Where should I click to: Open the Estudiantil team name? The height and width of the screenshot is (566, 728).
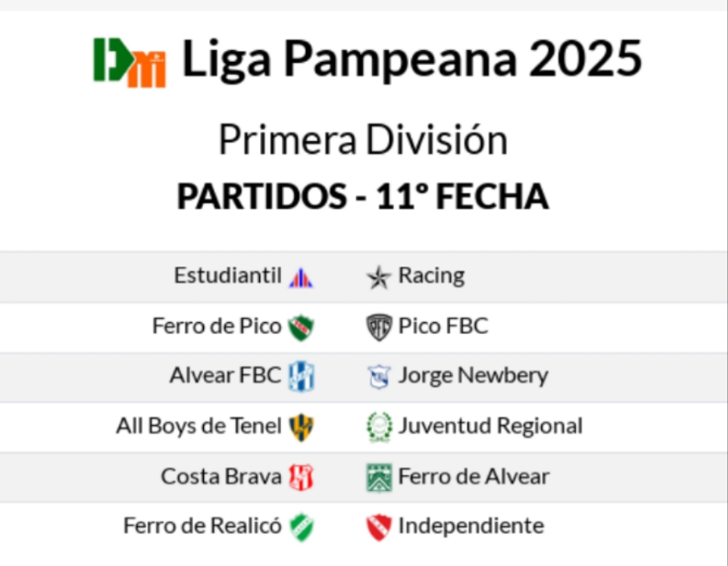tap(228, 276)
